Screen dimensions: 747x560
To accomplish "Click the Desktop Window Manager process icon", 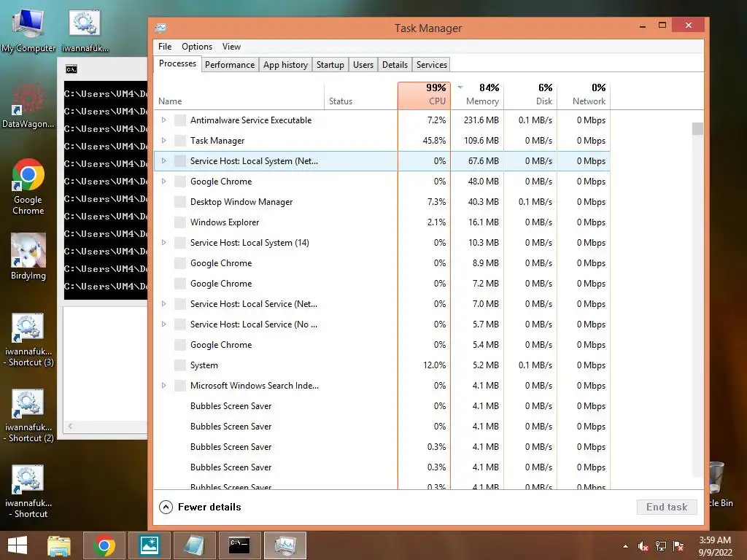I will coord(180,202).
